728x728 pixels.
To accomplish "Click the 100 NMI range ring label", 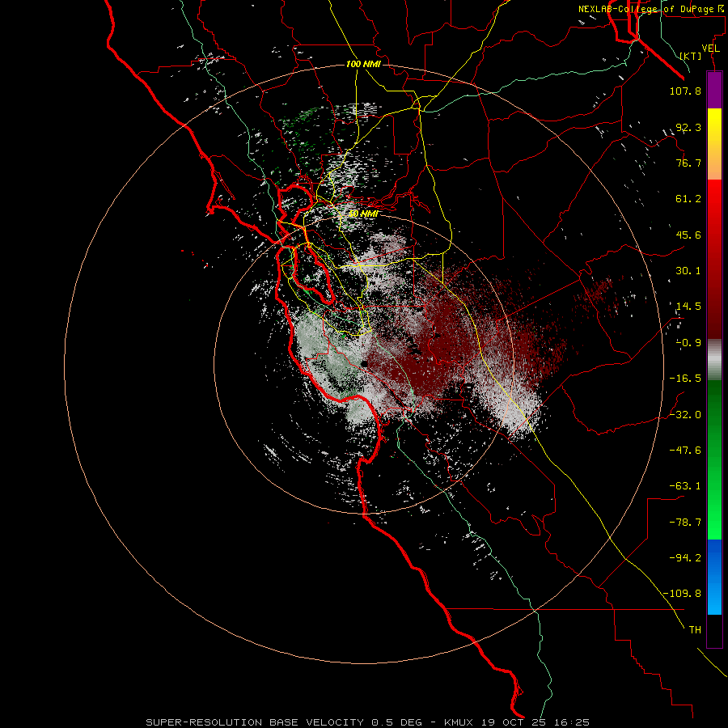I will [x=363, y=64].
